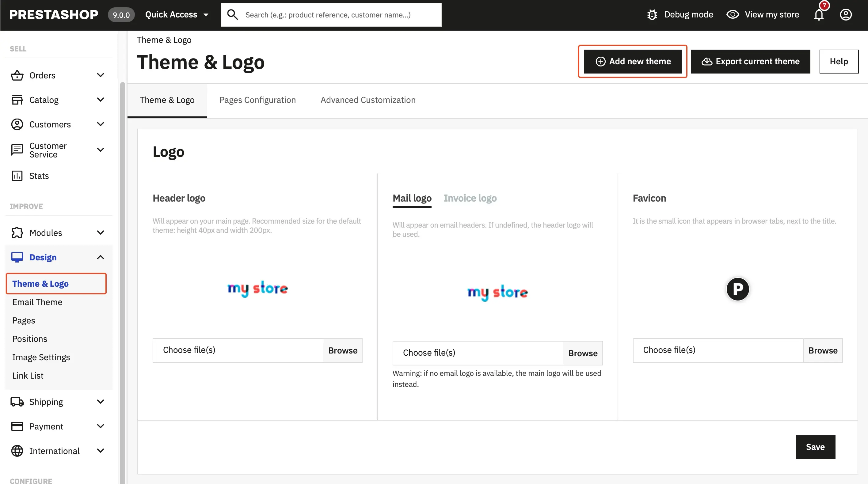This screenshot has height=484, width=868.
Task: Click the Theme & Logo breadcrumb
Action: 164,40
